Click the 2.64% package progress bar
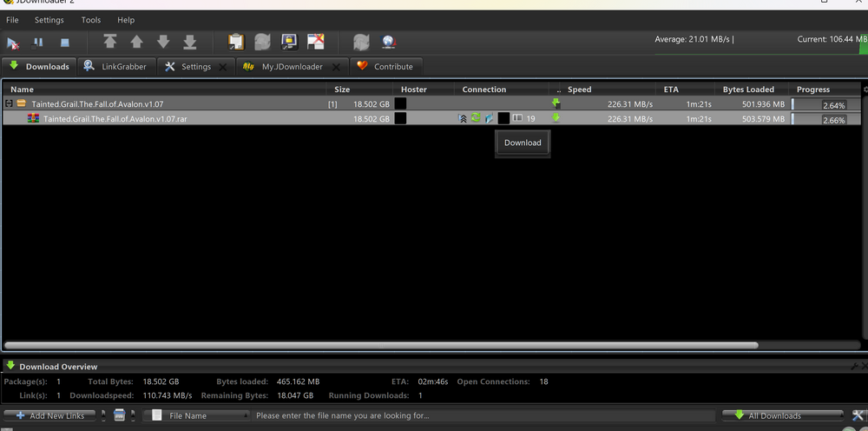Screen dimensions: 868x431 826,104
